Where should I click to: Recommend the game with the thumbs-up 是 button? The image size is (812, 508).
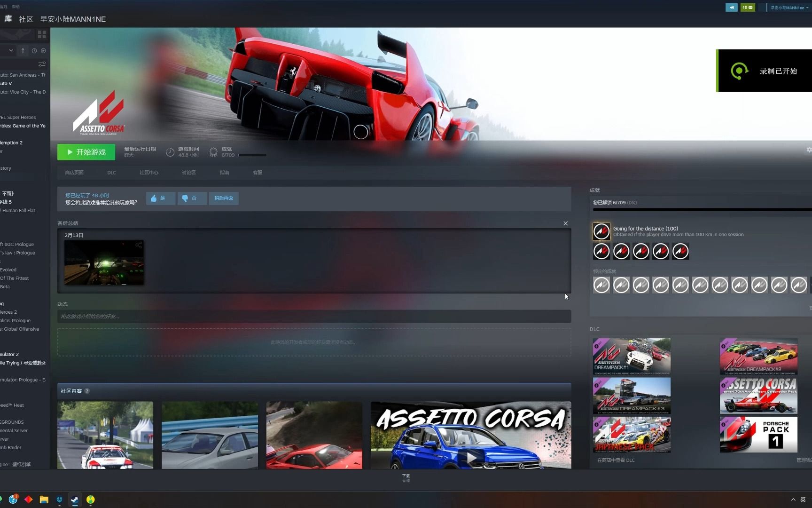click(x=160, y=198)
